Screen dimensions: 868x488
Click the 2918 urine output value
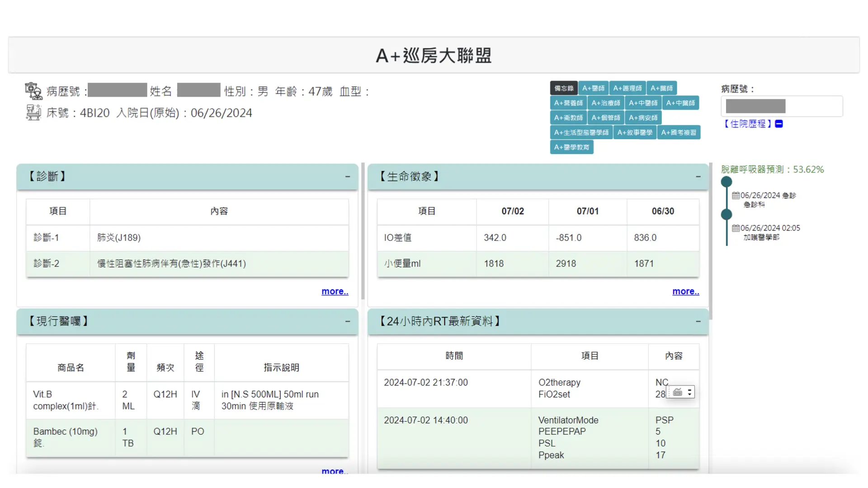[566, 263]
